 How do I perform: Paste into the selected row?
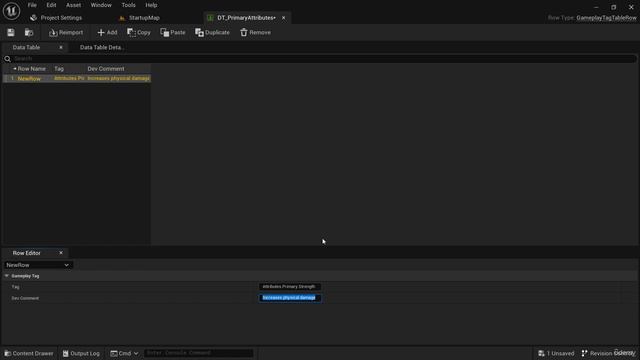[x=173, y=33]
